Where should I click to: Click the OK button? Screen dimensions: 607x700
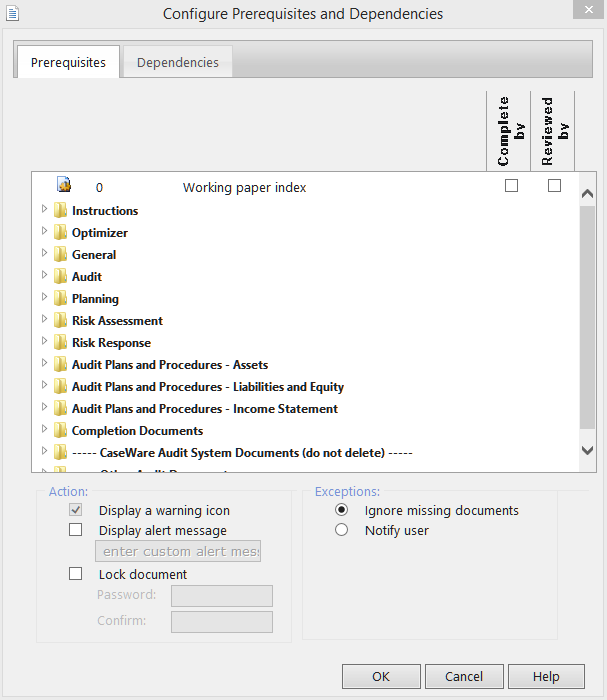pyautogui.click(x=381, y=676)
